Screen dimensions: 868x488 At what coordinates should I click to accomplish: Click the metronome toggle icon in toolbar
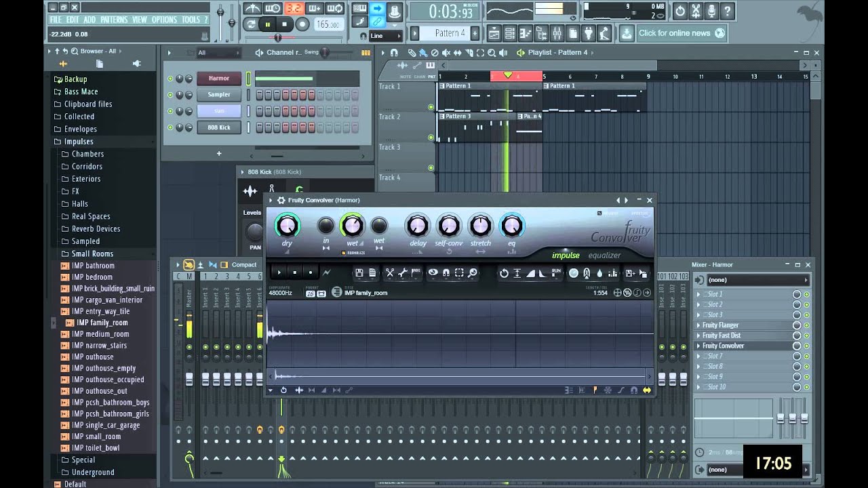[x=252, y=9]
